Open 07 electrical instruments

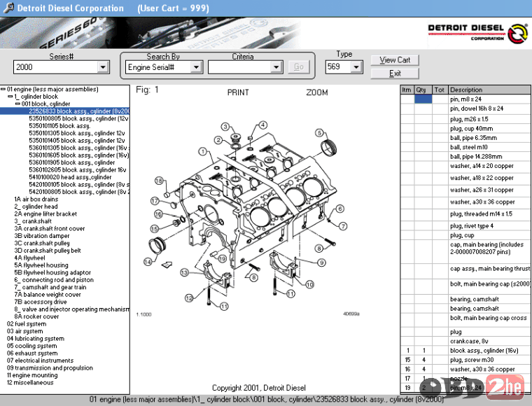click(41, 360)
